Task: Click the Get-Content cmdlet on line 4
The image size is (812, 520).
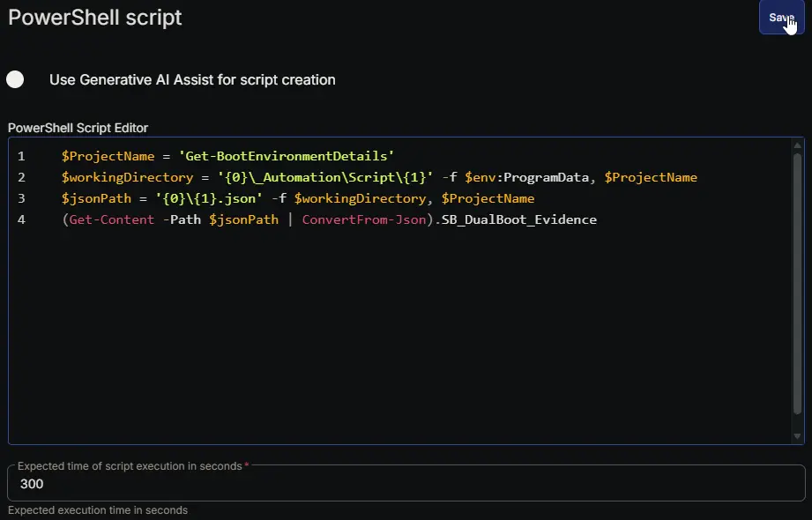Action: (x=112, y=219)
